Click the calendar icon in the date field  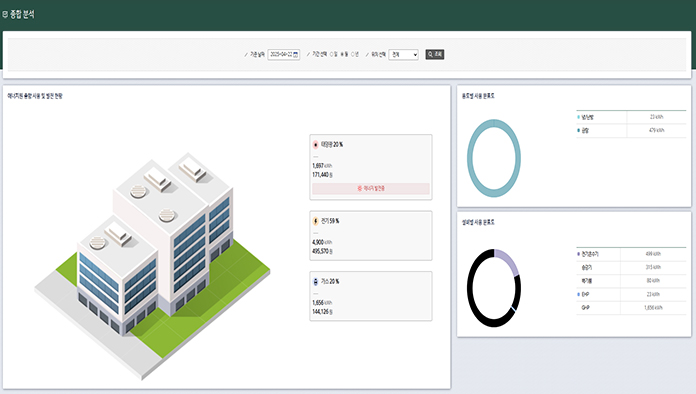[296, 55]
